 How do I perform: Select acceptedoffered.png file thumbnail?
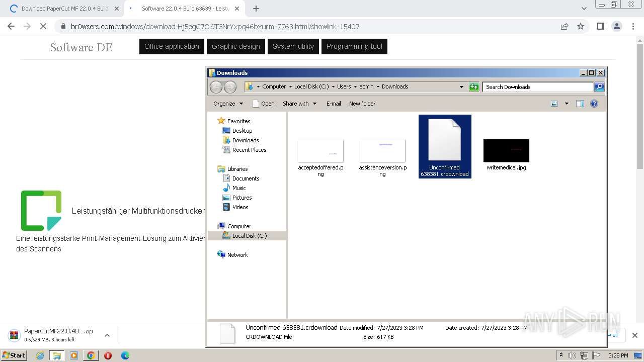pos(320,151)
